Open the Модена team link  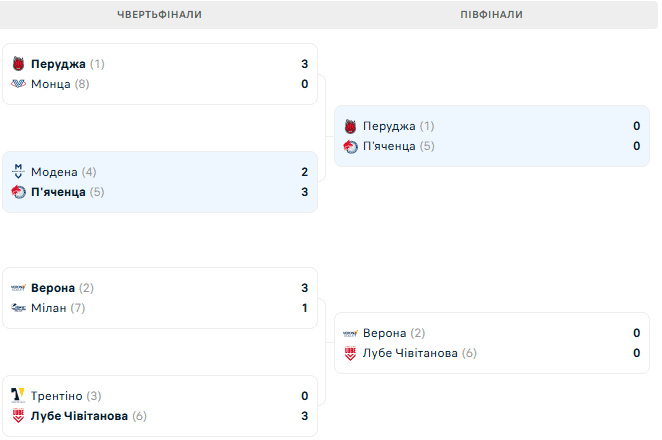point(54,172)
